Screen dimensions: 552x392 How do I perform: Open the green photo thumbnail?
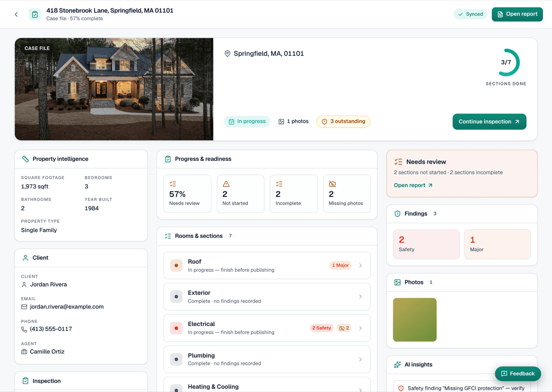tap(414, 320)
